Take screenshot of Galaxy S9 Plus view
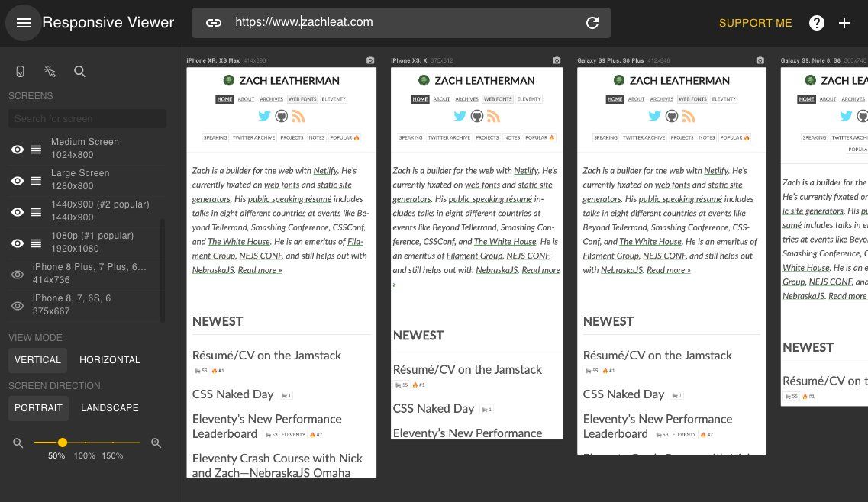868x502 pixels. pos(760,60)
